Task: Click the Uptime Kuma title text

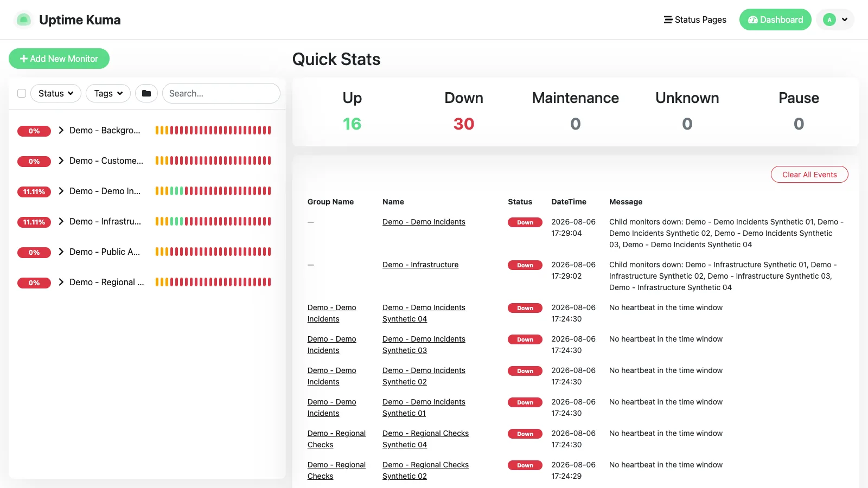Action: pyautogui.click(x=80, y=20)
